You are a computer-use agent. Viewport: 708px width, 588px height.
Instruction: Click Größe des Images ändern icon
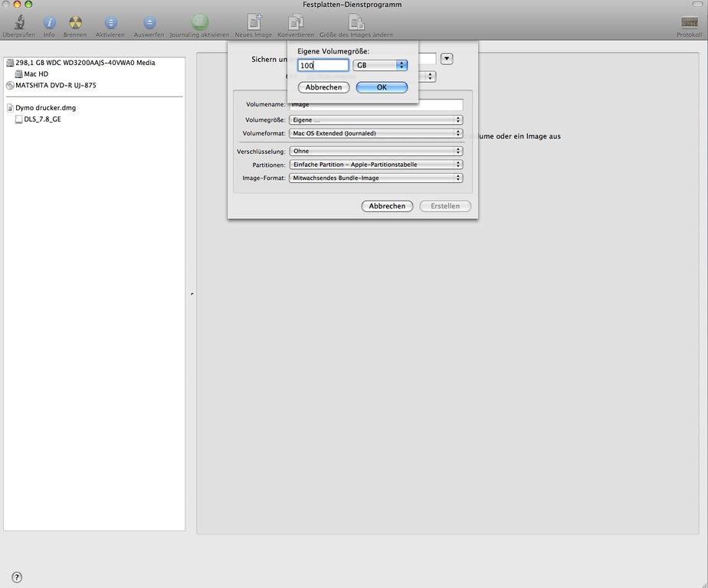pyautogui.click(x=356, y=23)
